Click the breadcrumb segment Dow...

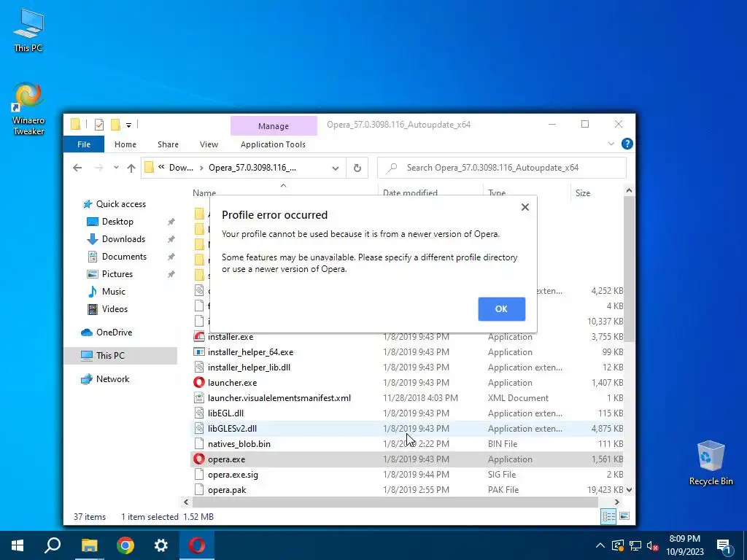pos(181,168)
